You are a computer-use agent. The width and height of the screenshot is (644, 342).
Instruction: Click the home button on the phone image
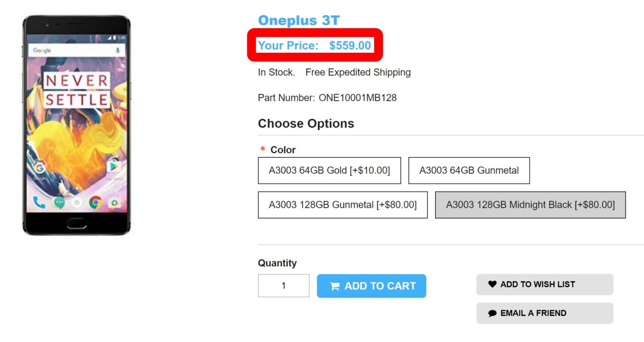(x=76, y=222)
